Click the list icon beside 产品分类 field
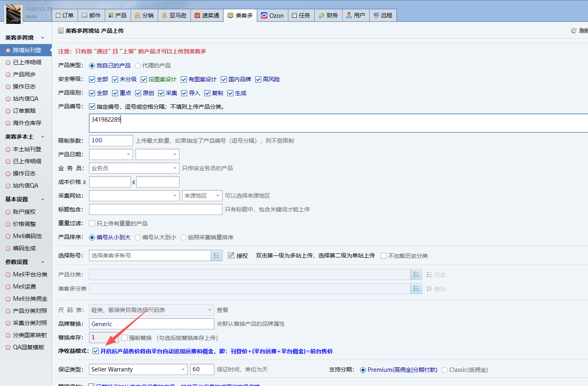 (416, 274)
